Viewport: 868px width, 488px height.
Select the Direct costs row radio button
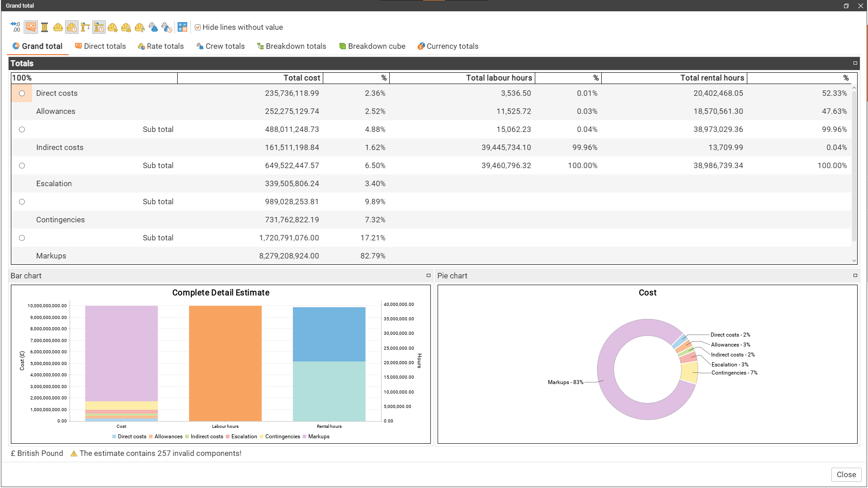22,93
